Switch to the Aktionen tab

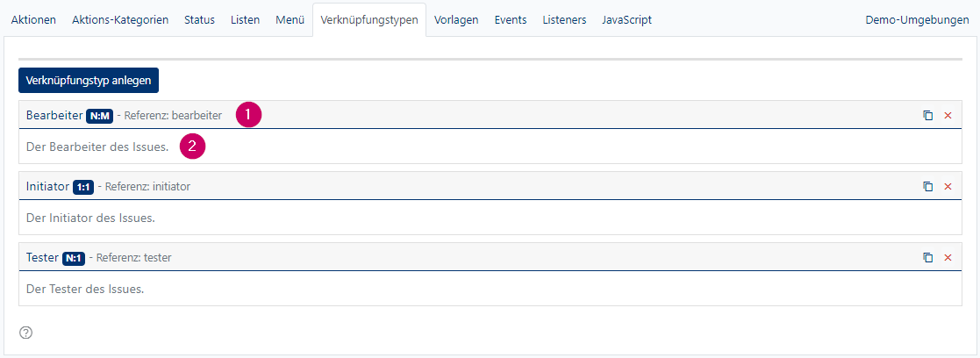[x=33, y=19]
